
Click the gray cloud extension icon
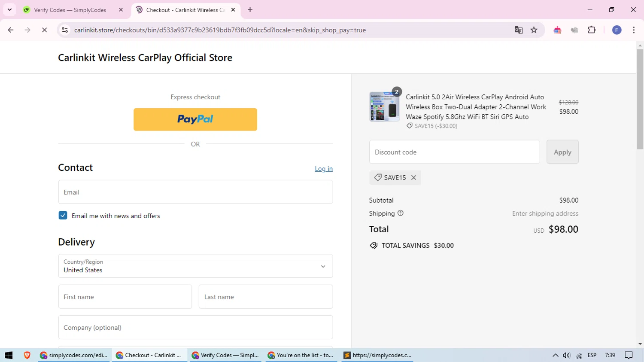point(574,30)
